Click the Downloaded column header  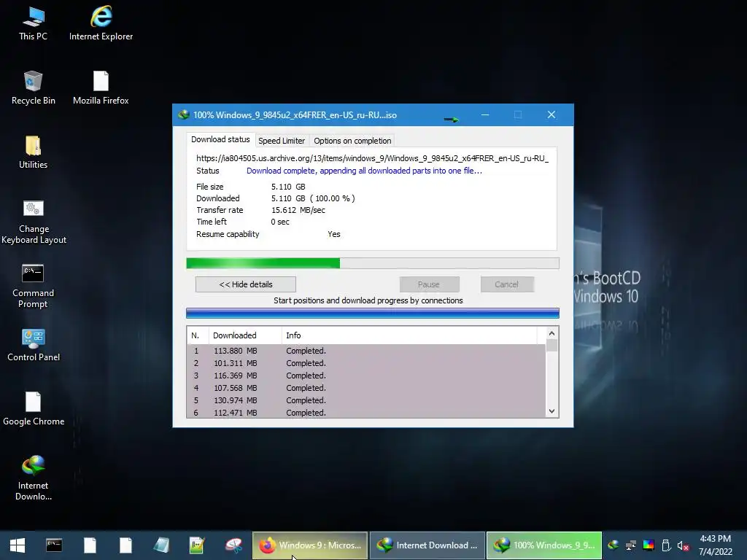click(245, 335)
